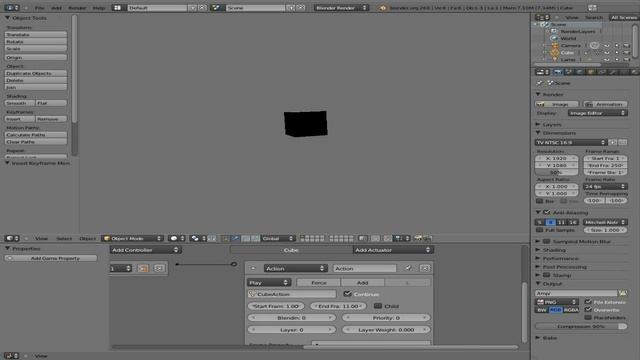Open the File menu

40,8
